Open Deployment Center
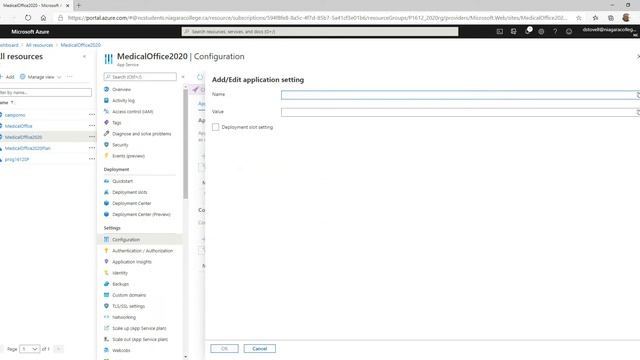The image size is (640, 360). [x=131, y=203]
